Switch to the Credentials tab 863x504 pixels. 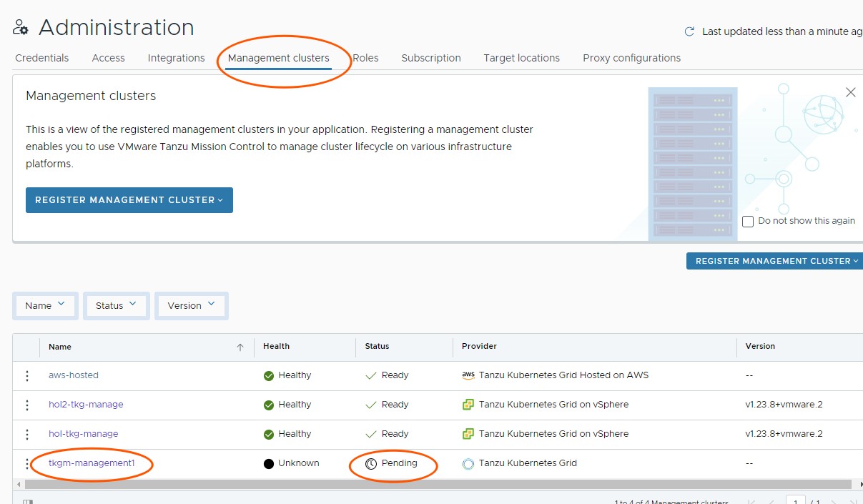coord(42,58)
